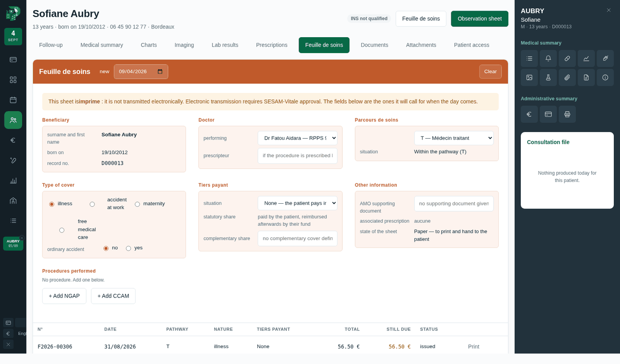
Task: Open the card reader icon in left sidebar top
Action: click(x=13, y=59)
